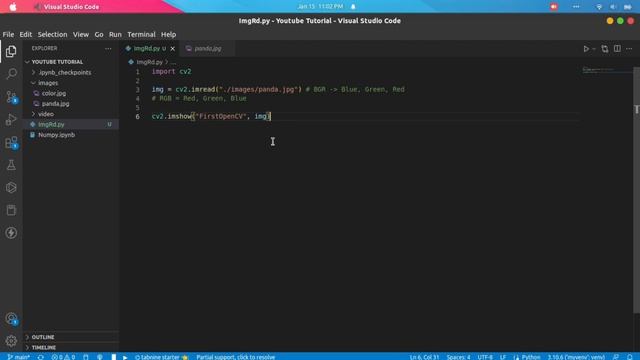The width and height of the screenshot is (640, 360).
Task: Open the Source Control view
Action: pos(11,97)
